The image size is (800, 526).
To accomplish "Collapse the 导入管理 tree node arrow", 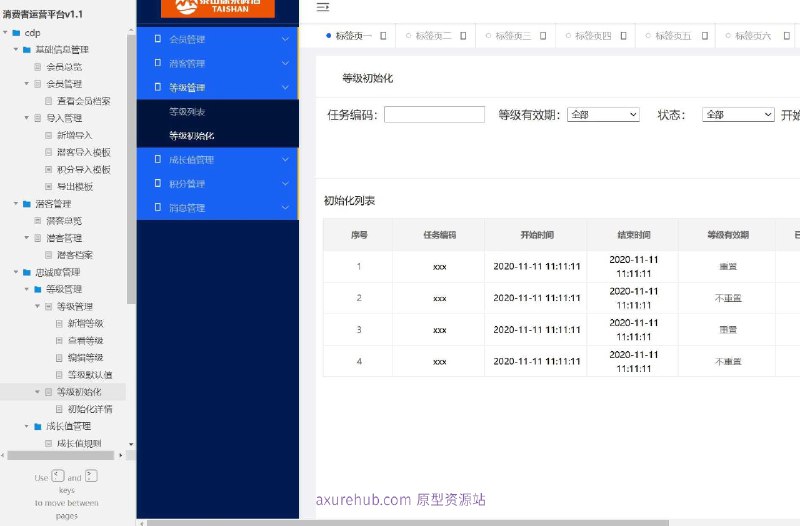I will pyautogui.click(x=27, y=118).
